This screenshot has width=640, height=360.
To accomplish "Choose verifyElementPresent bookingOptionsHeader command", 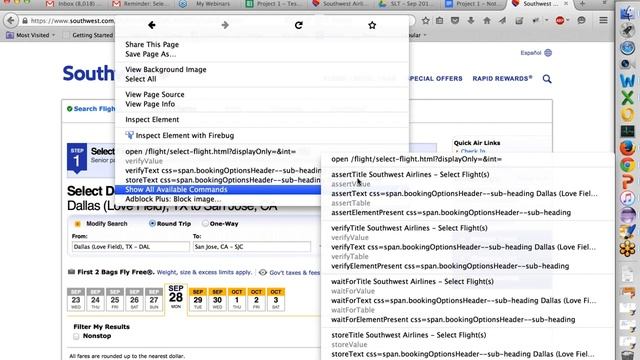I will [450, 266].
